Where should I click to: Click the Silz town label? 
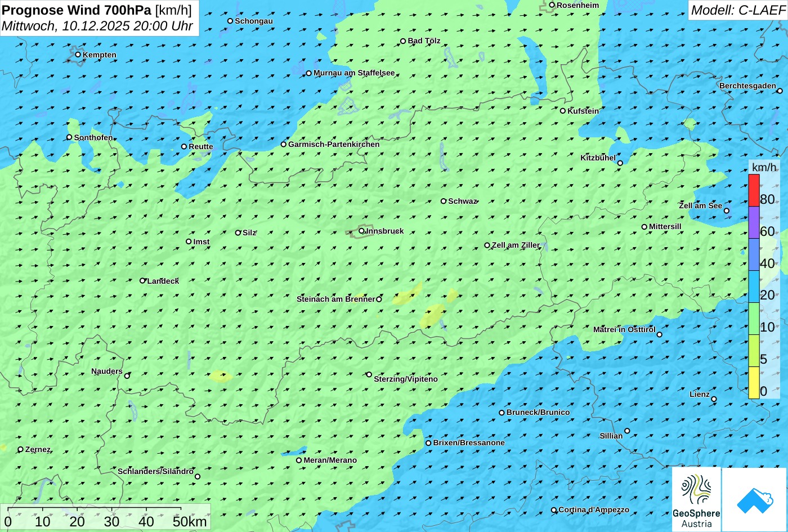tap(249, 233)
